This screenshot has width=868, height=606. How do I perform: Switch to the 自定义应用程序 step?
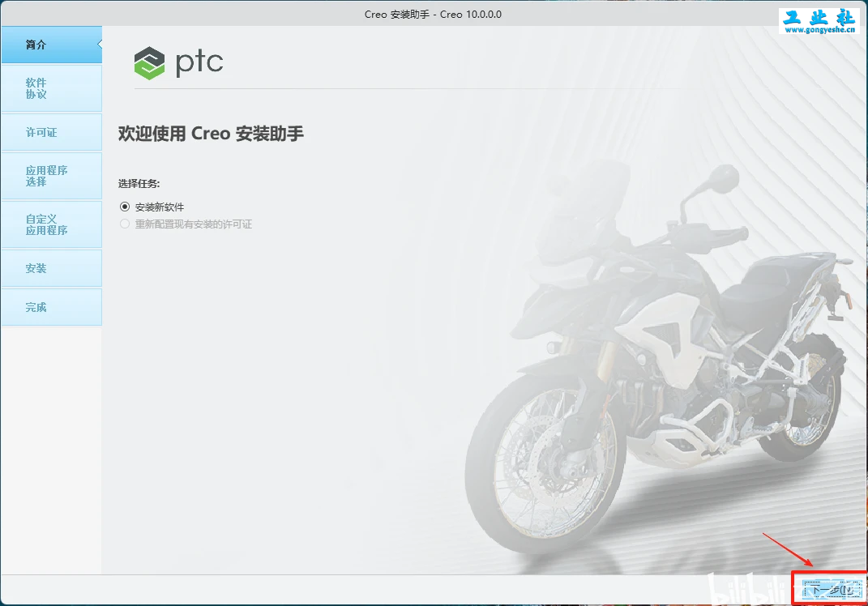pyautogui.click(x=52, y=224)
